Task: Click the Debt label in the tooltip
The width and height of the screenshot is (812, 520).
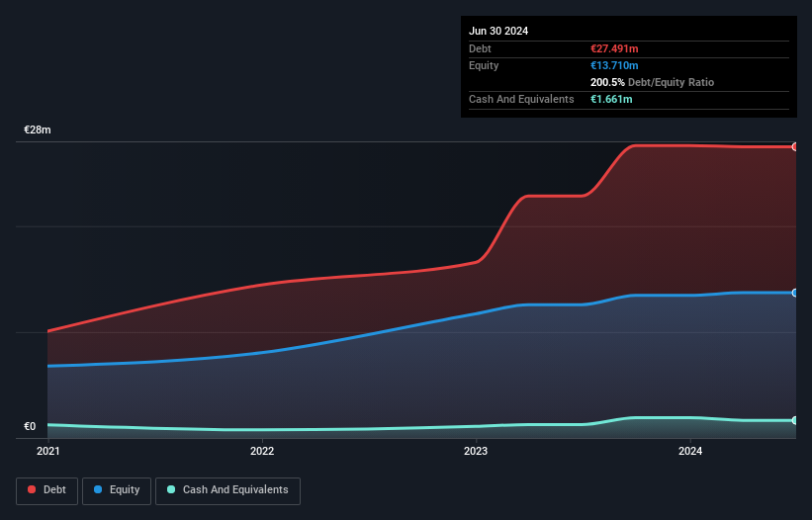Action: [480, 48]
